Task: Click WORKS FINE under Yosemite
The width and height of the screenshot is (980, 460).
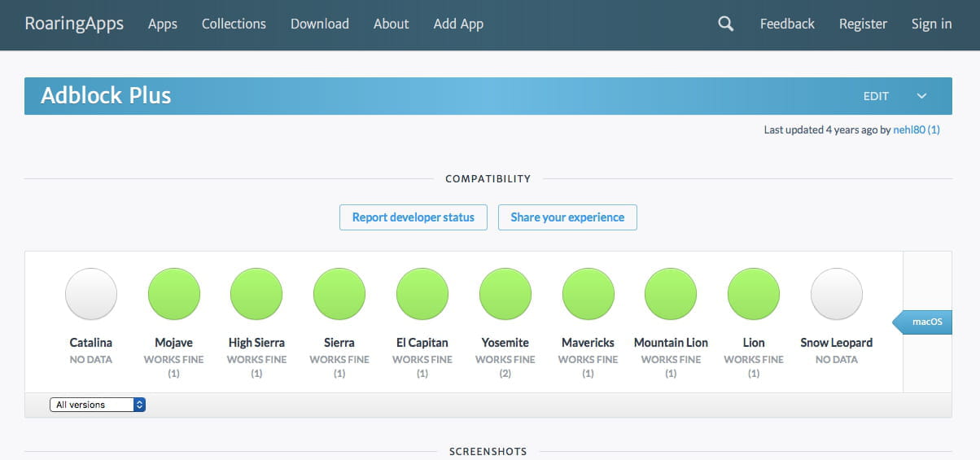Action: (505, 359)
